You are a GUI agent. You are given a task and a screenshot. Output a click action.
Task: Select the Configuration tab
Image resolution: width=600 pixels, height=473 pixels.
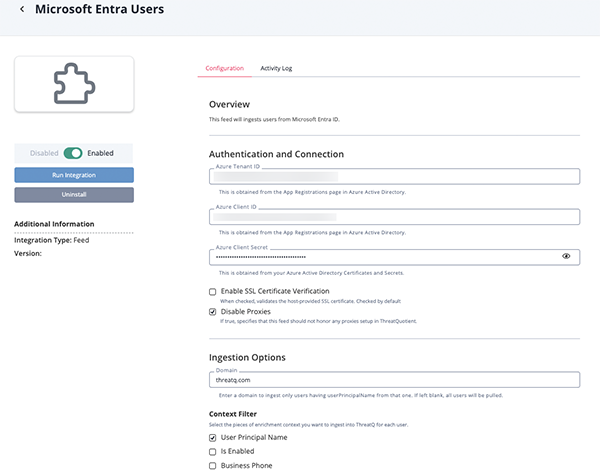[224, 68]
